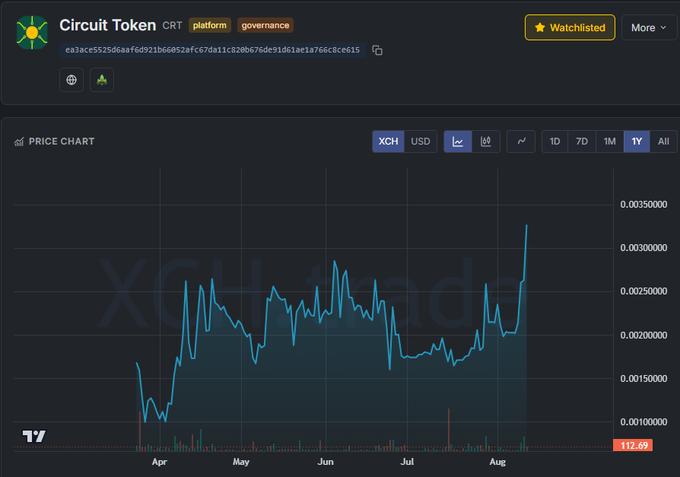Click the star icon in Watchlisted button
The width and height of the screenshot is (680, 477).
(540, 28)
